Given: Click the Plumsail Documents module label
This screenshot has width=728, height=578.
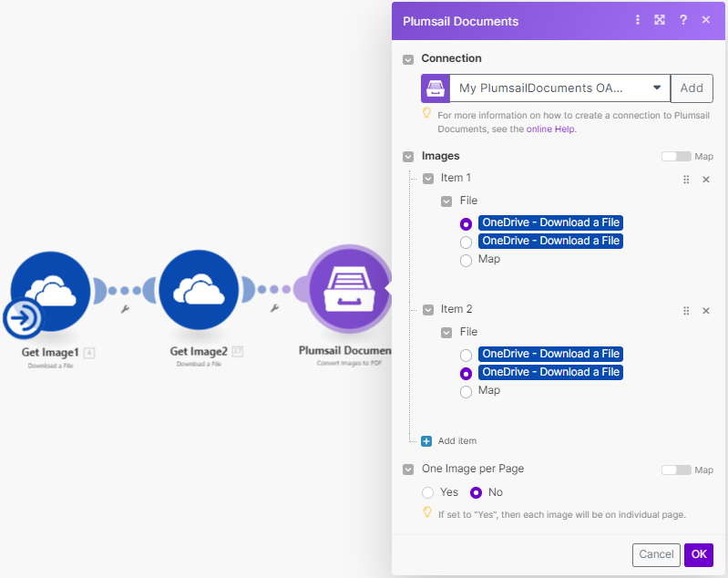Looking at the screenshot, I should coord(344,350).
